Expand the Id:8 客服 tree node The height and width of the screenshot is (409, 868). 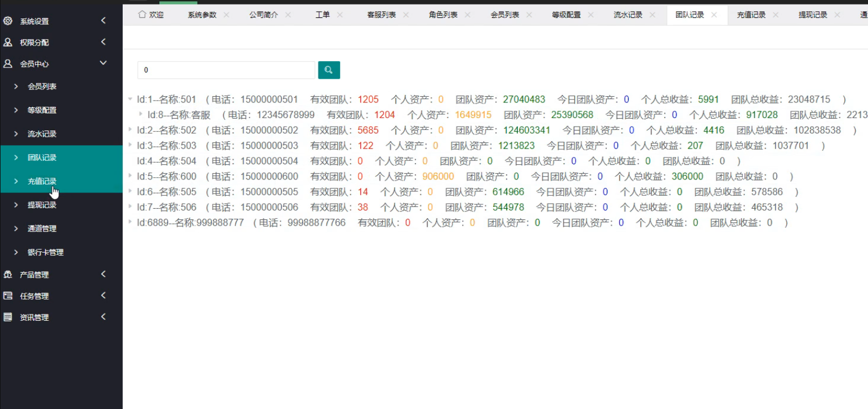pos(141,114)
